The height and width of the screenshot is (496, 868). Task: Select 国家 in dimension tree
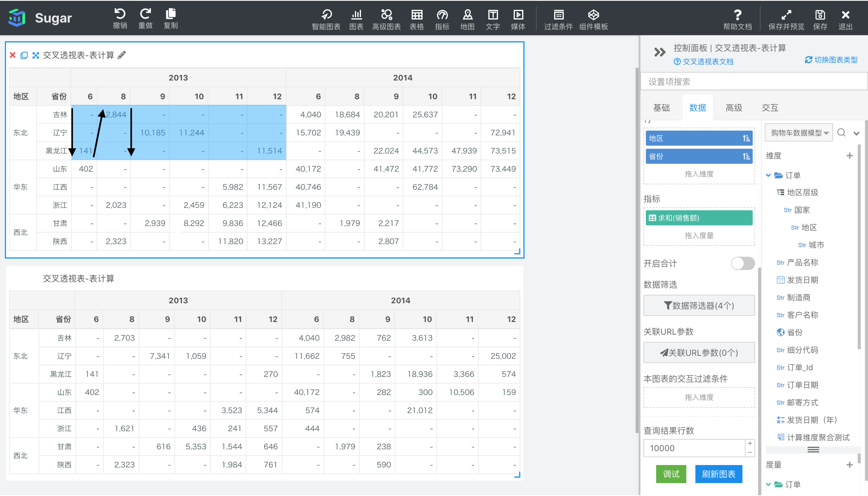tap(796, 210)
